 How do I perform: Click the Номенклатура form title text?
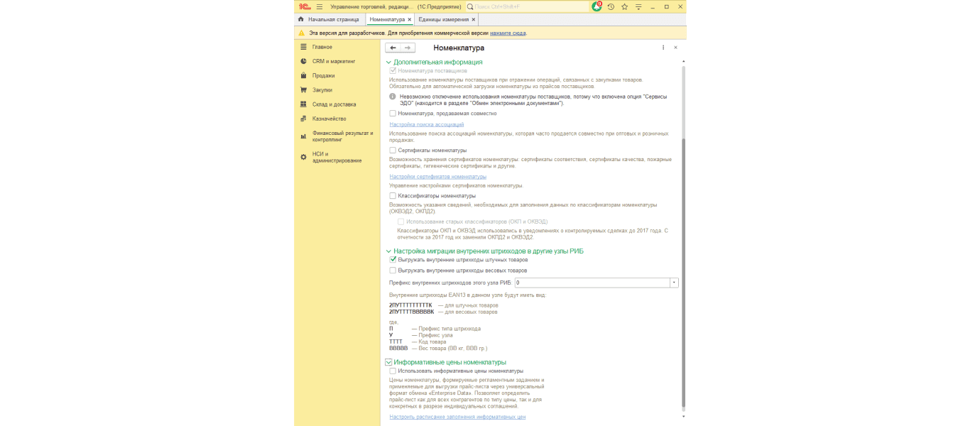[459, 48]
